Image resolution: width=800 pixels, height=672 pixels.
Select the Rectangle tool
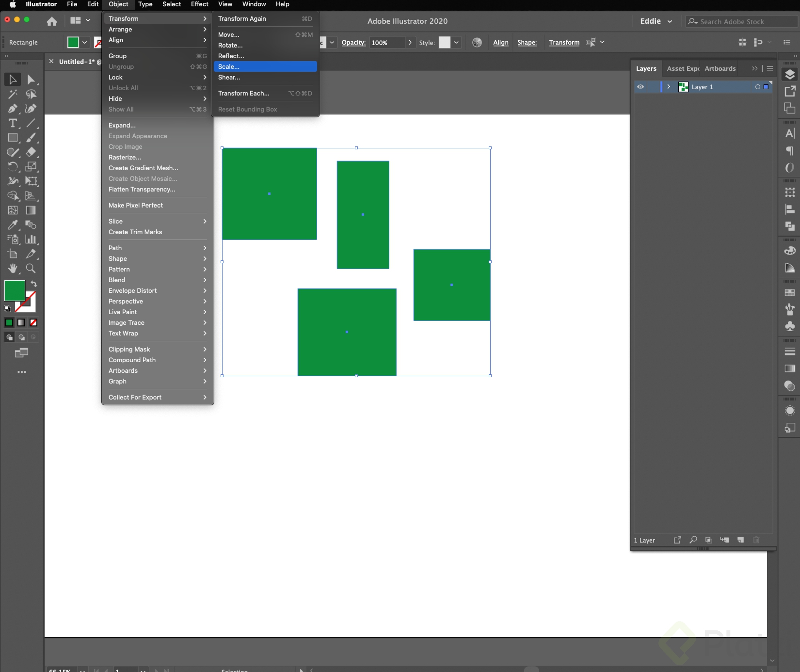pyautogui.click(x=13, y=138)
